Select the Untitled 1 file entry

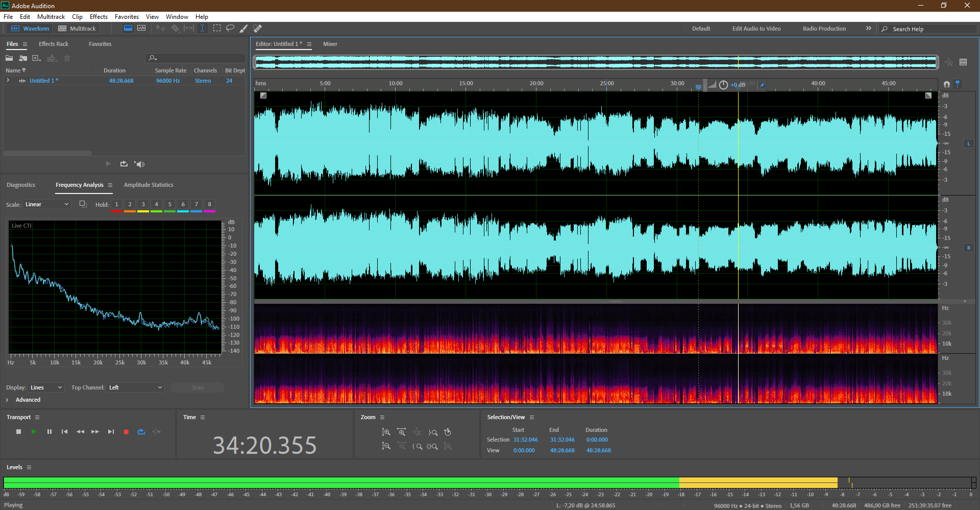[x=43, y=81]
